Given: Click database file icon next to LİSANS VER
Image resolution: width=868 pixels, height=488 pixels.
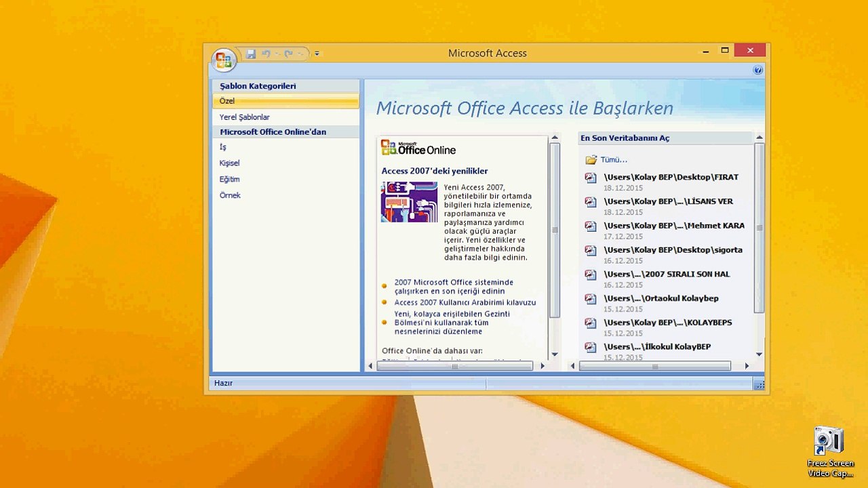Looking at the screenshot, I should 591,202.
